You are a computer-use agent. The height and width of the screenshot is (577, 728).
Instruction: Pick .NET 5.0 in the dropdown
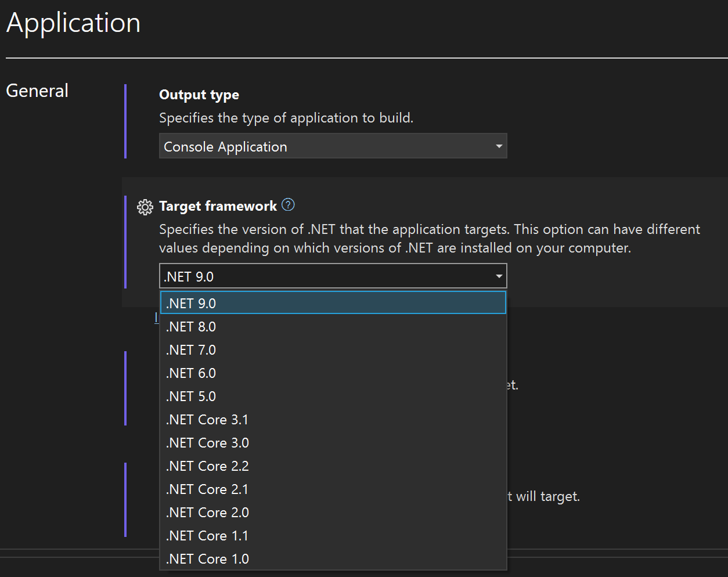click(333, 396)
